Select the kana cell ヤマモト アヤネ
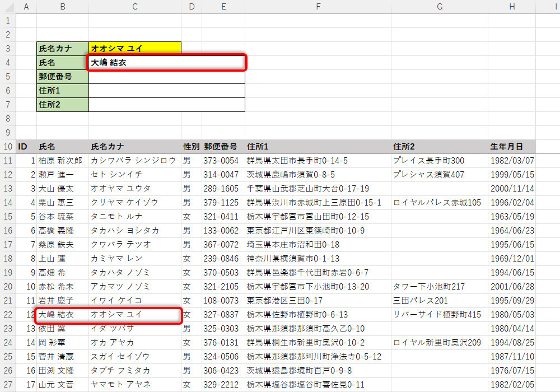 pyautogui.click(x=134, y=385)
